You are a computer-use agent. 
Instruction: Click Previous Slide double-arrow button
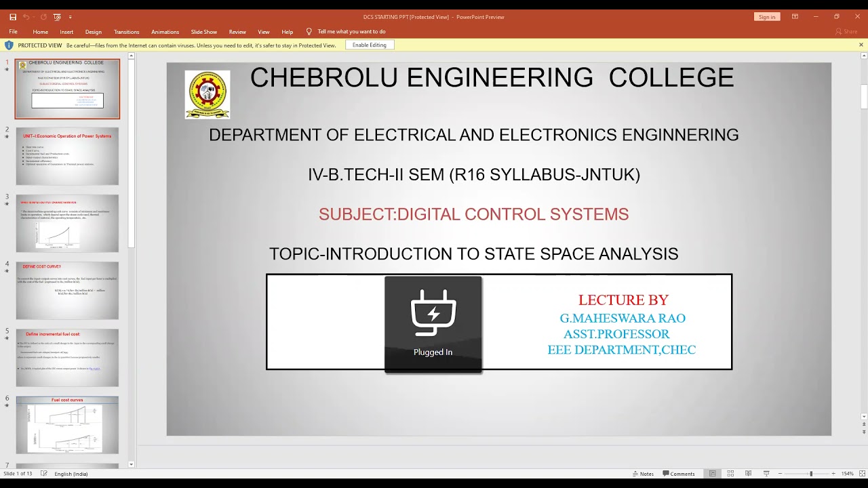pos(863,425)
